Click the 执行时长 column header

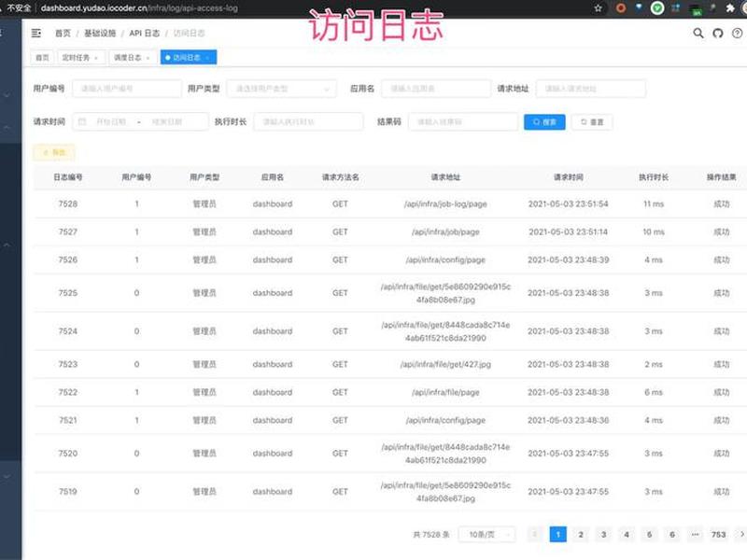(x=654, y=177)
